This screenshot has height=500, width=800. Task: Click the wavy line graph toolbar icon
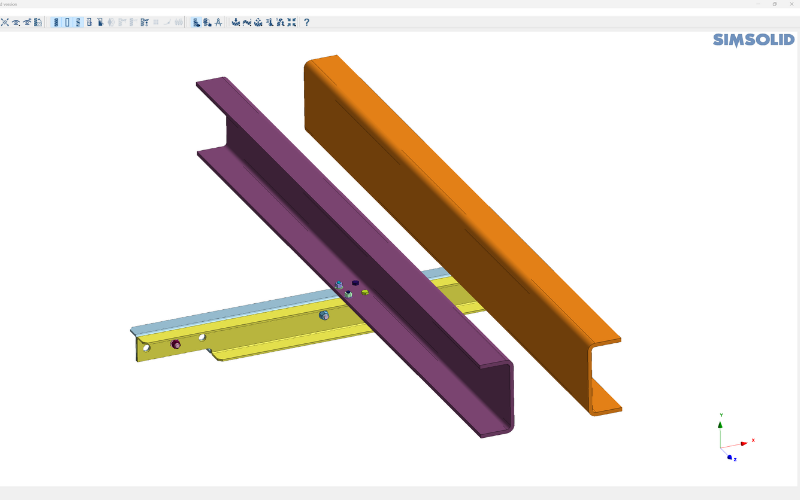247,22
